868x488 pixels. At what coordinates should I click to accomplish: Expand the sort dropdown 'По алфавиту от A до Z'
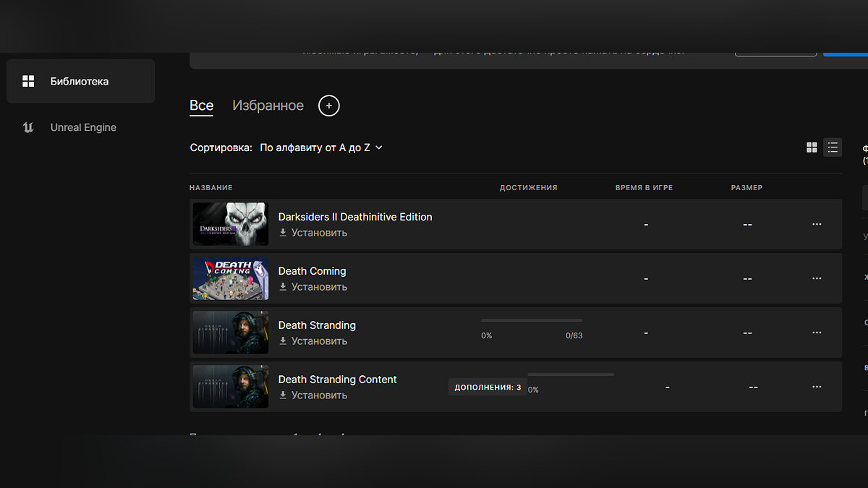pyautogui.click(x=321, y=147)
